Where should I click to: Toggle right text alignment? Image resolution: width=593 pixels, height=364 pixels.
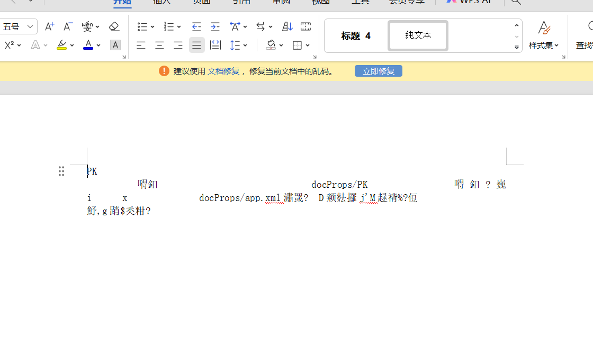(178, 46)
